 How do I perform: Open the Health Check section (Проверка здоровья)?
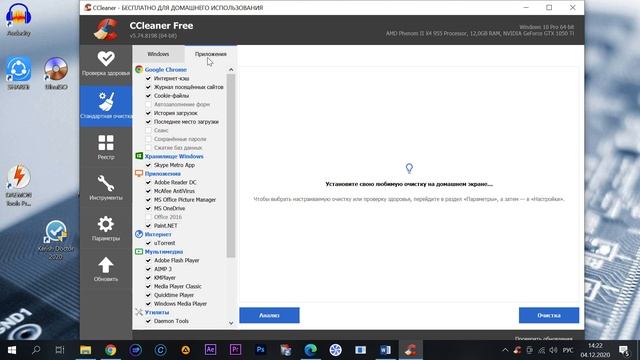point(106,64)
